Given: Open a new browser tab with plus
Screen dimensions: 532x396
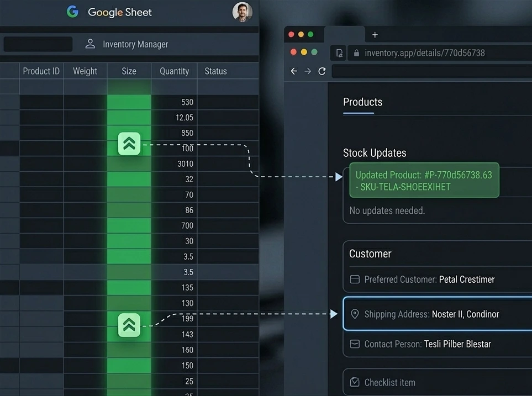Looking at the screenshot, I should click(375, 35).
